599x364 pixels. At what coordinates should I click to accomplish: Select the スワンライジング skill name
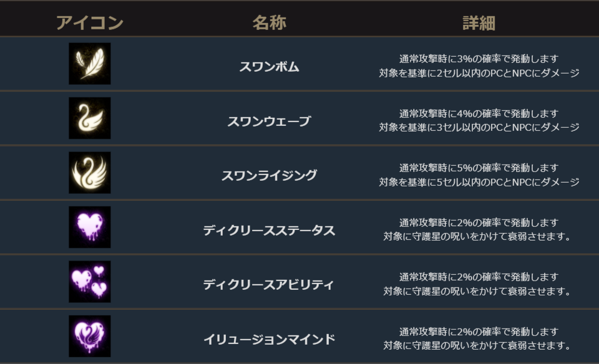click(x=269, y=176)
